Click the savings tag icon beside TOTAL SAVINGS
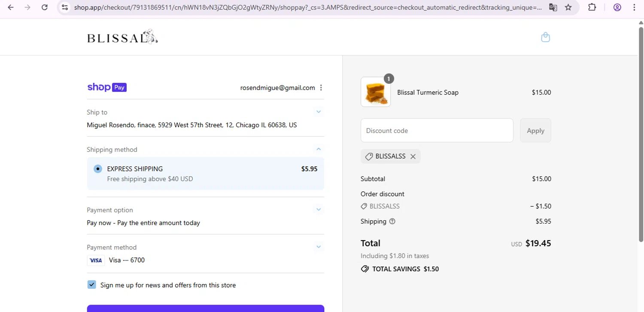 tap(365, 269)
